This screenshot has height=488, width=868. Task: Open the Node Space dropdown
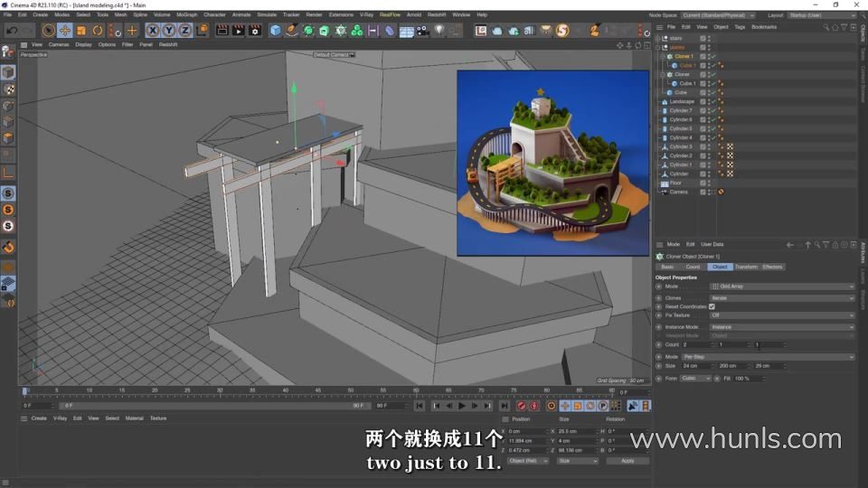click(x=717, y=15)
